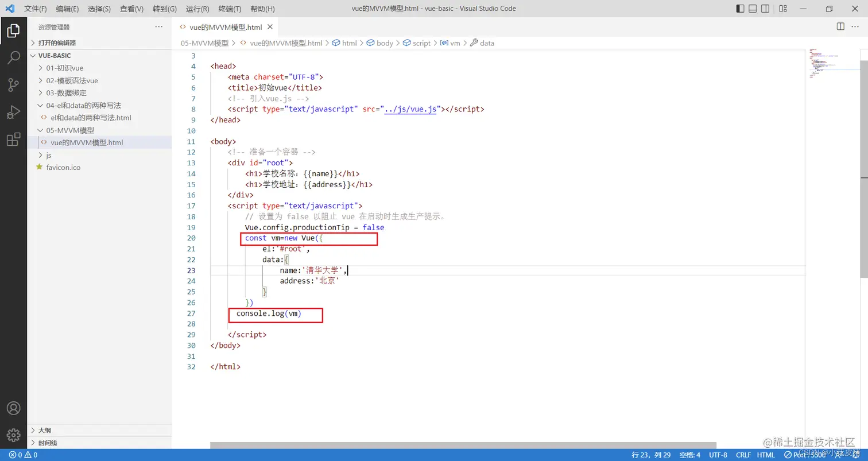Open the 编辑(E) menu
The height and width of the screenshot is (461, 868).
coord(67,9)
